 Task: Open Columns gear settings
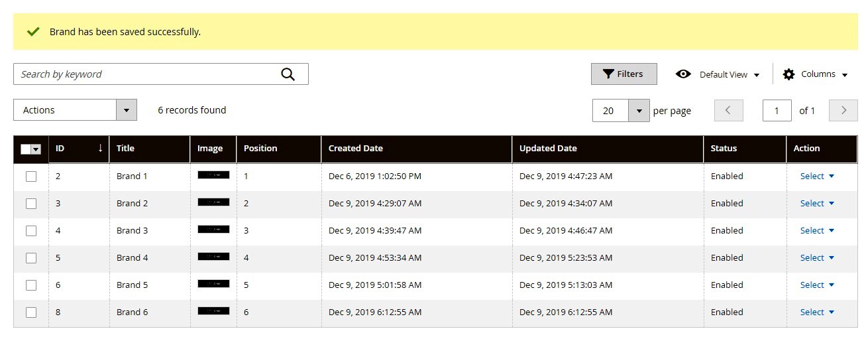tap(788, 74)
